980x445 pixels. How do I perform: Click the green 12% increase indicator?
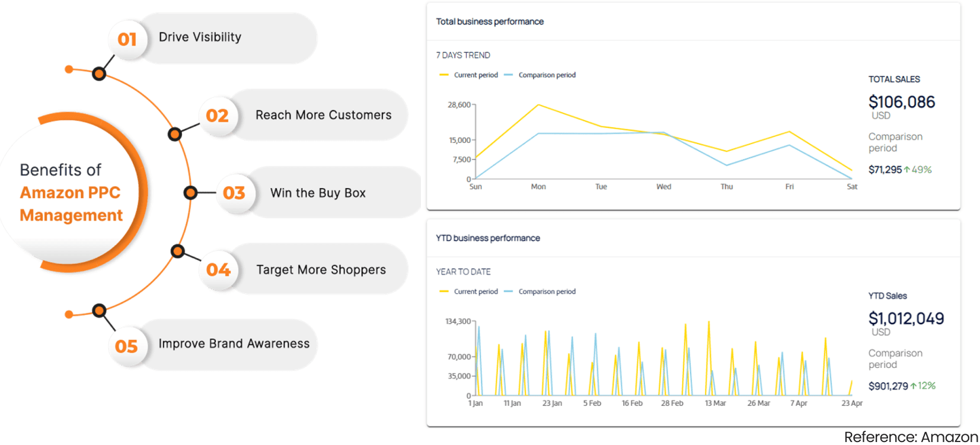[x=923, y=386]
